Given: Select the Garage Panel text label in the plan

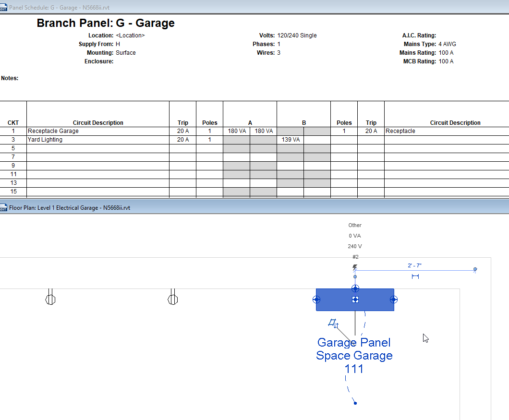Looking at the screenshot, I should pyautogui.click(x=353, y=342).
